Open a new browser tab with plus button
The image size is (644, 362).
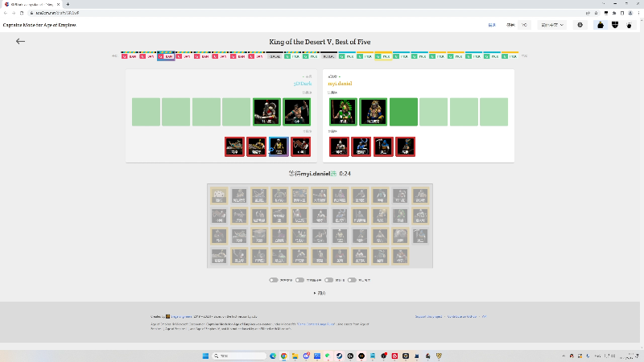coord(68,4)
